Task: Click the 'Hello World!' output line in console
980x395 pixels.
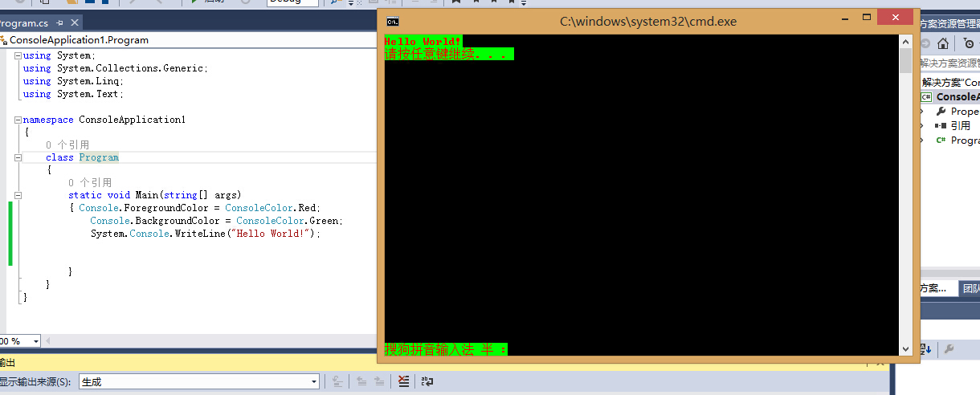Action: coord(423,41)
